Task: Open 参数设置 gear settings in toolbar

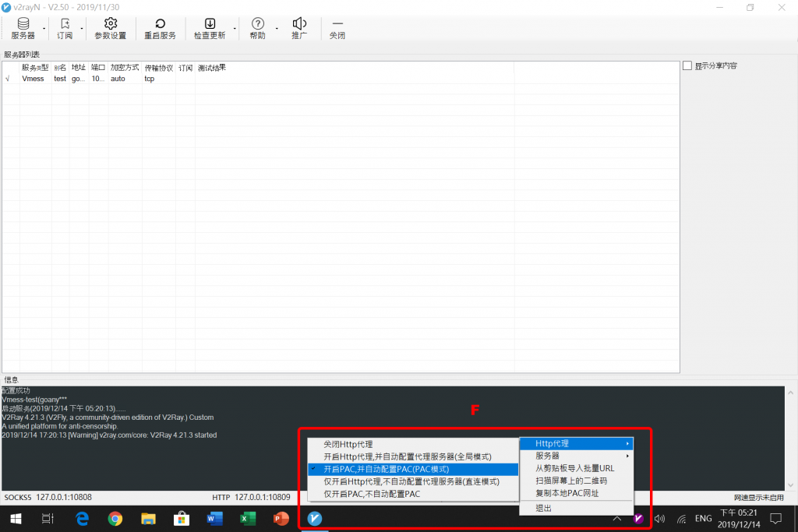Action: click(111, 29)
